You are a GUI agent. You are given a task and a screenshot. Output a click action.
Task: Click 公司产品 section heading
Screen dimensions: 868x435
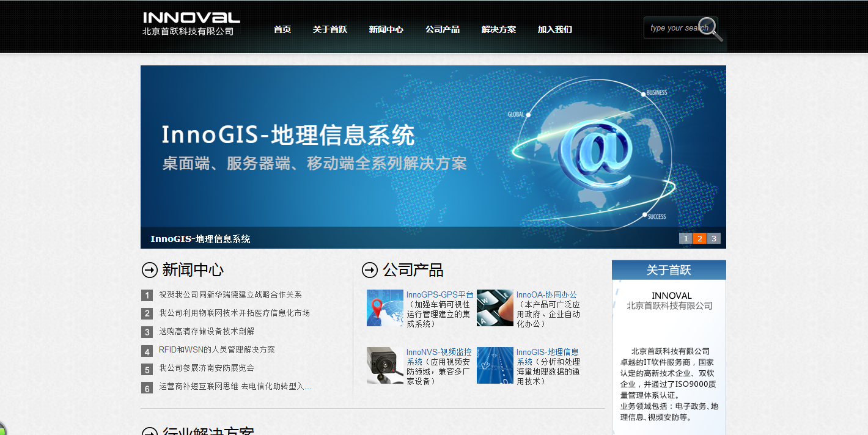[413, 270]
